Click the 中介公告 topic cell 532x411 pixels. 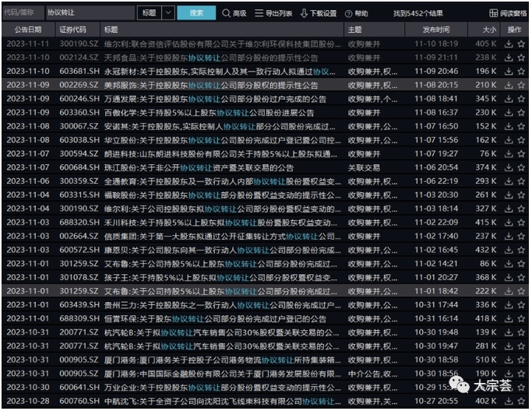pyautogui.click(x=372, y=374)
